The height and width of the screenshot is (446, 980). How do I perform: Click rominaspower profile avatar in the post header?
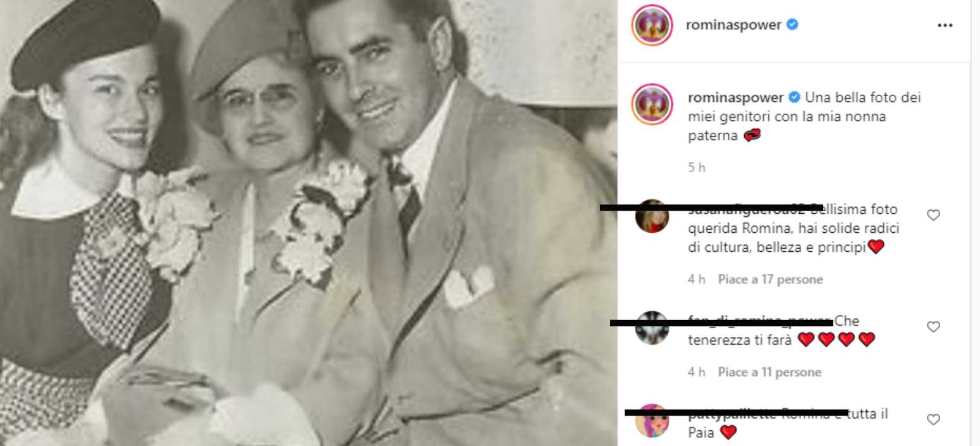coord(651,25)
